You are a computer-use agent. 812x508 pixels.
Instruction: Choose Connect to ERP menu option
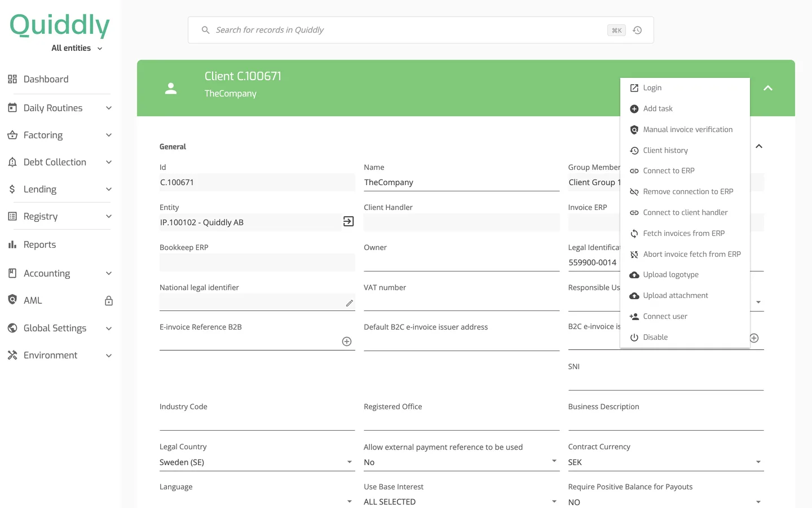[685, 171]
